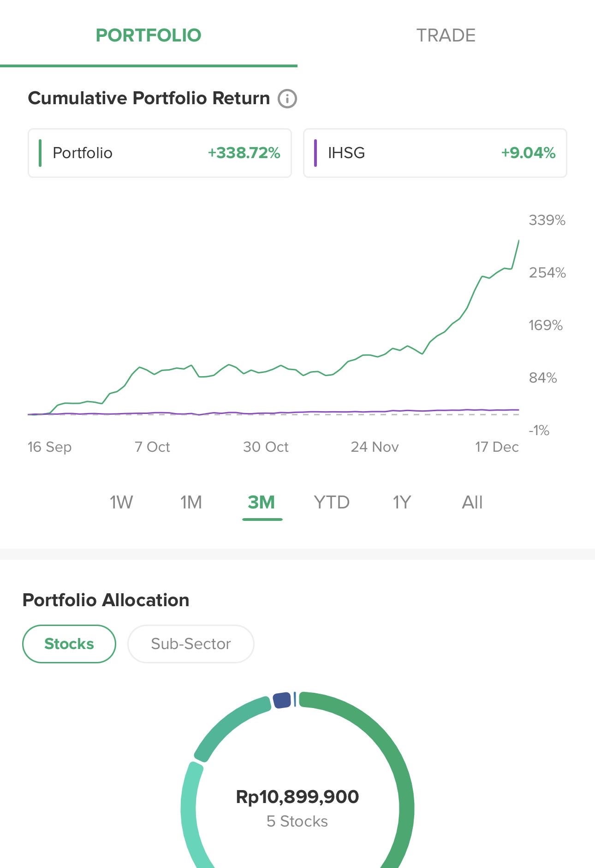Tap the green portfolio line peak

pos(518,241)
